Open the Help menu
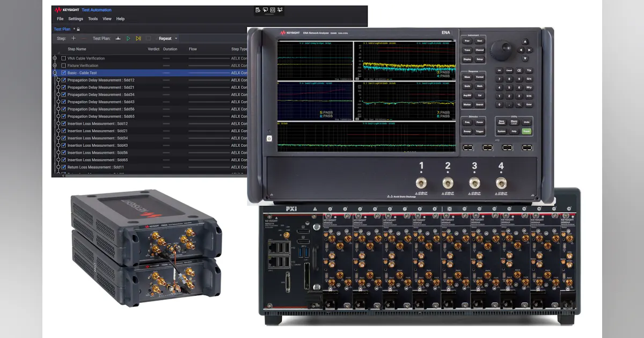The width and height of the screenshot is (644, 338). pos(121,19)
